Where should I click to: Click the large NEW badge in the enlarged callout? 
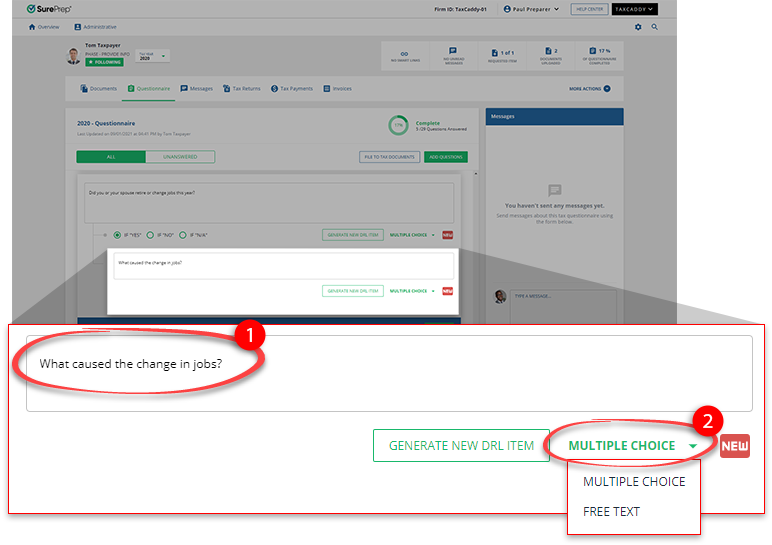click(735, 446)
